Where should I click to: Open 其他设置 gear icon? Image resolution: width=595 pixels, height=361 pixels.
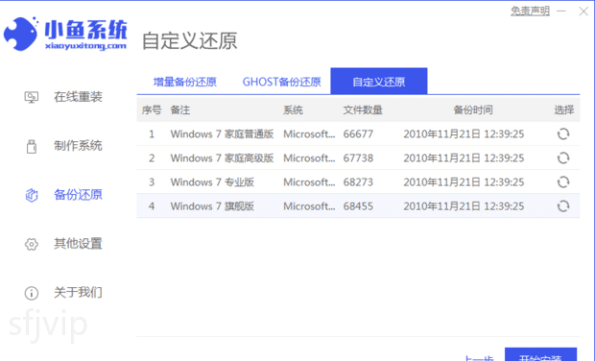click(31, 244)
